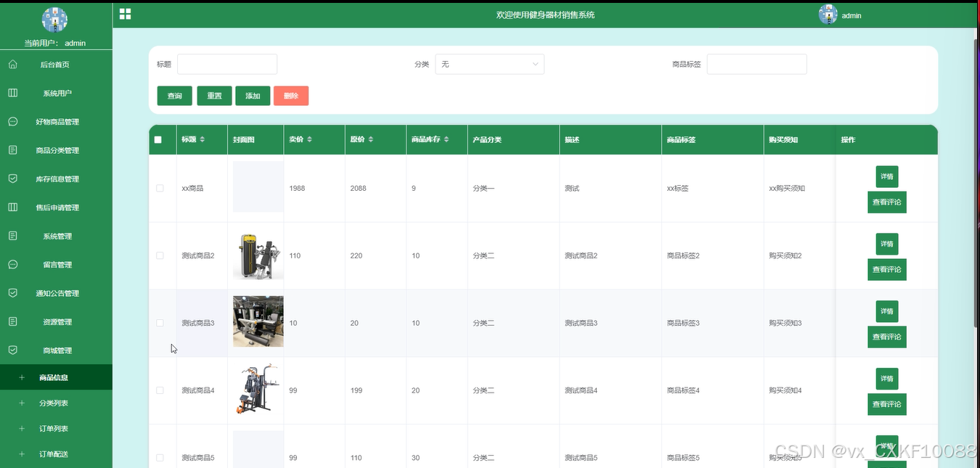Select 订单列表 submenu item

pos(56,429)
